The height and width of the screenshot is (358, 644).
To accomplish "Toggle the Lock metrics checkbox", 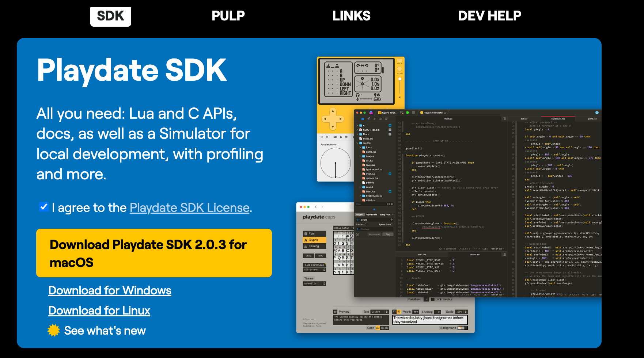I will pos(433,299).
